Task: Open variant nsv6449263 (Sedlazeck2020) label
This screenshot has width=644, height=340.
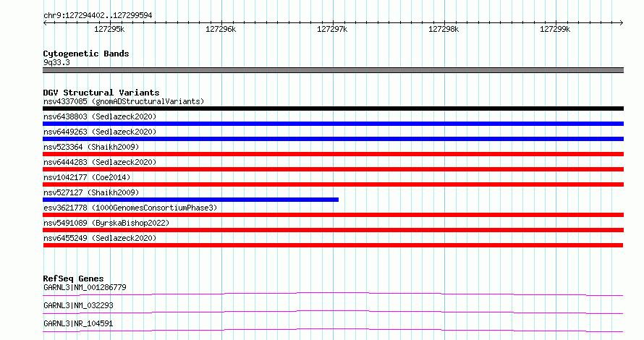Action: click(x=100, y=132)
